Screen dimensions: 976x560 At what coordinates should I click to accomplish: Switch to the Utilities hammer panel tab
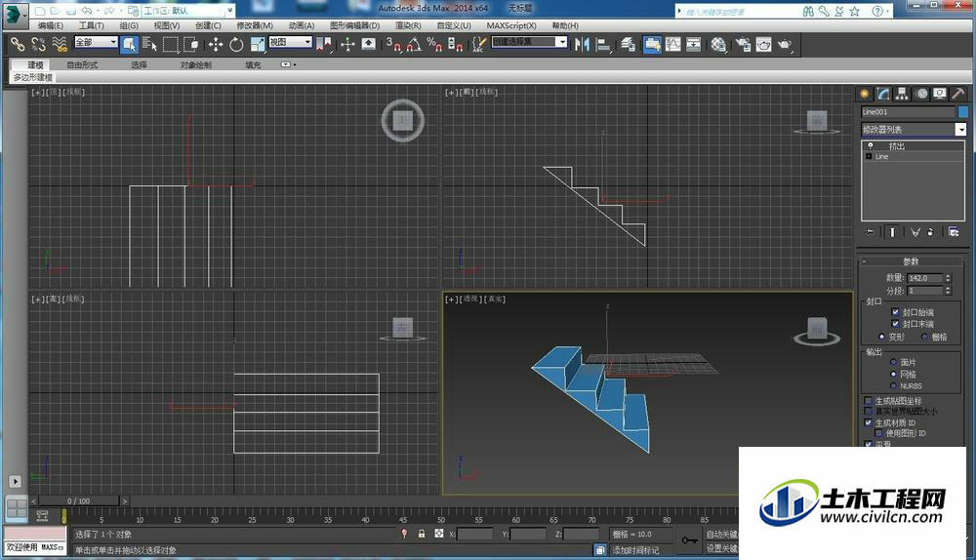point(958,94)
